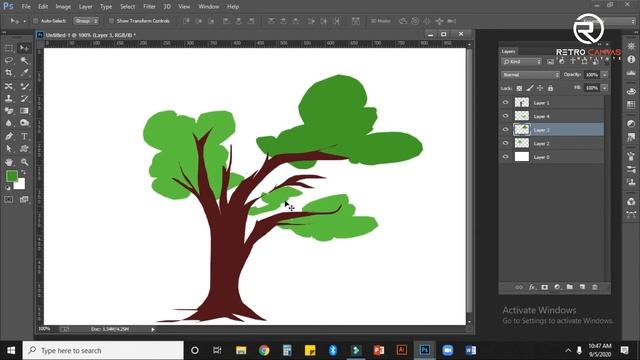Click Create new group folder icon
This screenshot has width=640, height=360.
[x=570, y=287]
